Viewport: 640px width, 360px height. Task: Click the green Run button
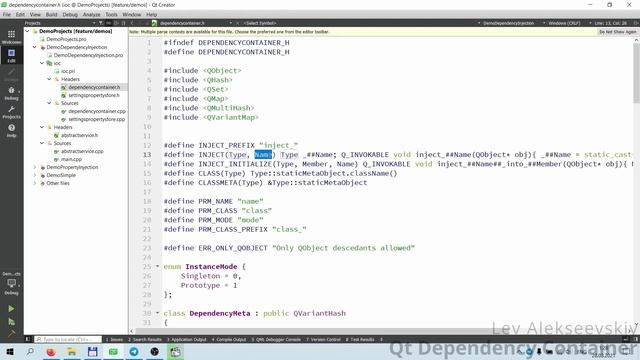point(11,309)
